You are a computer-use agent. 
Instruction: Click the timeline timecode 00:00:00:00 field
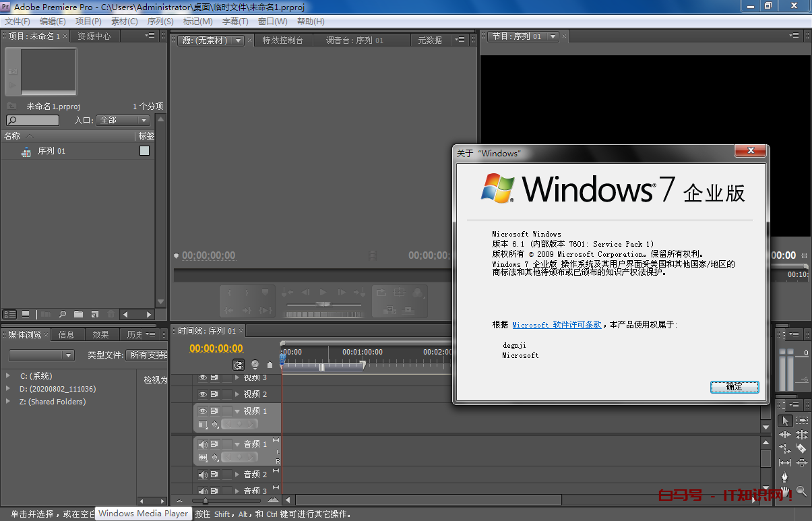[216, 348]
